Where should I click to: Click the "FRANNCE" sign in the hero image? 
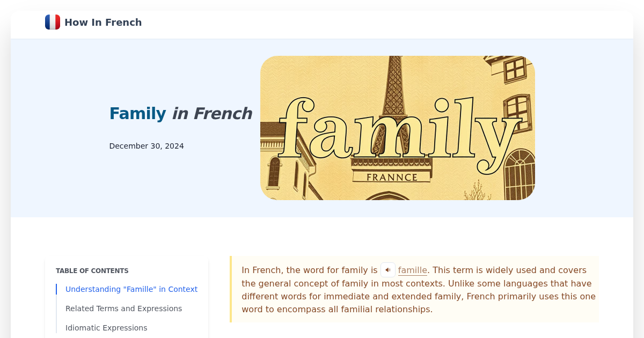(393, 176)
